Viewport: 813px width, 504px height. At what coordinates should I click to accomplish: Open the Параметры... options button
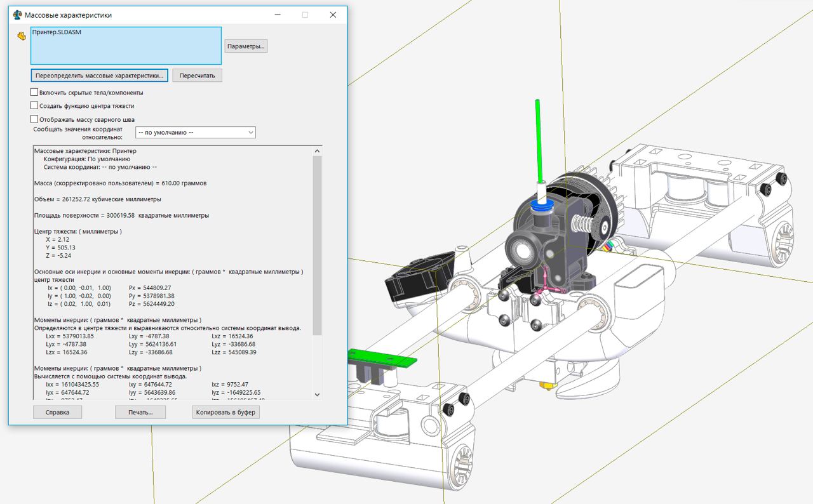coord(246,46)
